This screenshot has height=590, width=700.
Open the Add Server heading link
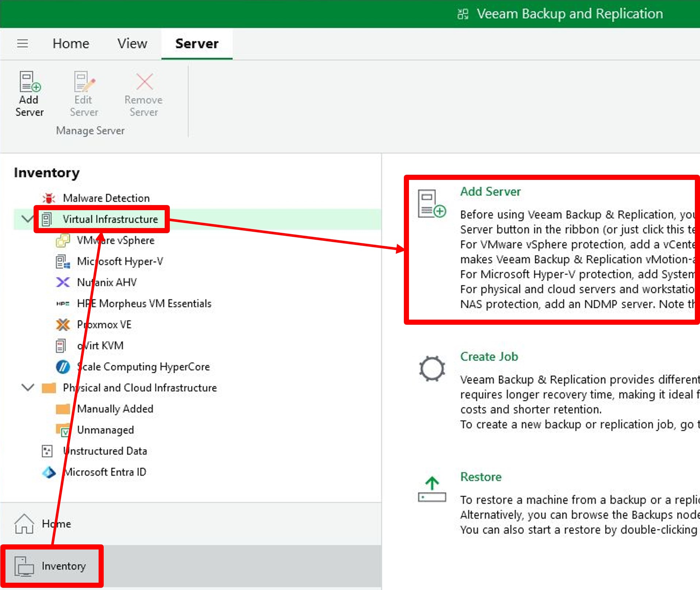tap(490, 192)
